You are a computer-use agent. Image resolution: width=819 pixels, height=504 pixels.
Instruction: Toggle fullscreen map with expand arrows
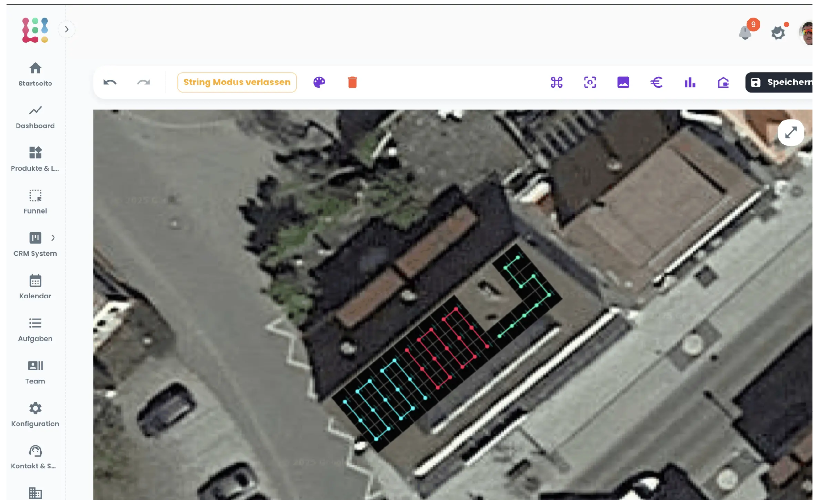coord(791,133)
